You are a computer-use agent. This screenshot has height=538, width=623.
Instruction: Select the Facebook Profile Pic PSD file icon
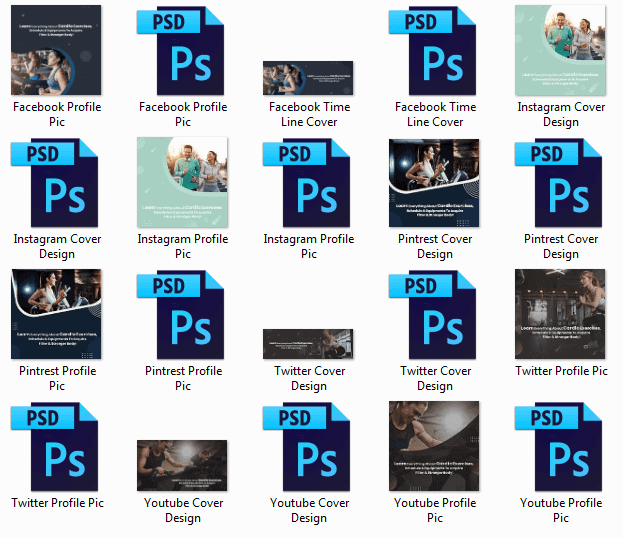[183, 50]
